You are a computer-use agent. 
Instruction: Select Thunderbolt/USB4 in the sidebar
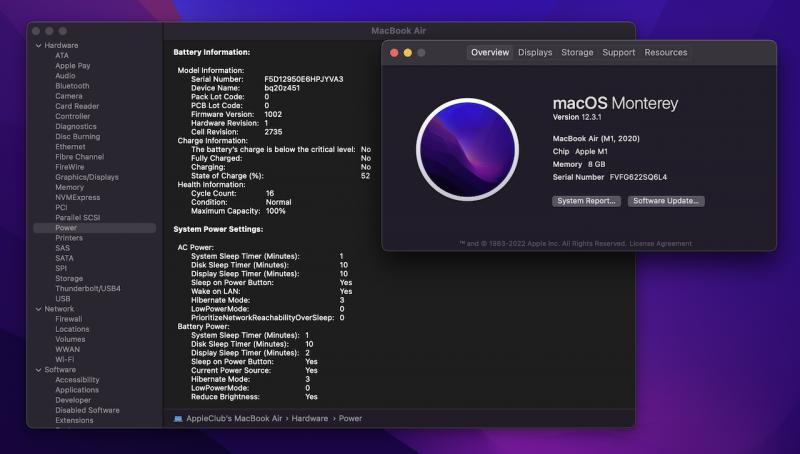point(88,289)
